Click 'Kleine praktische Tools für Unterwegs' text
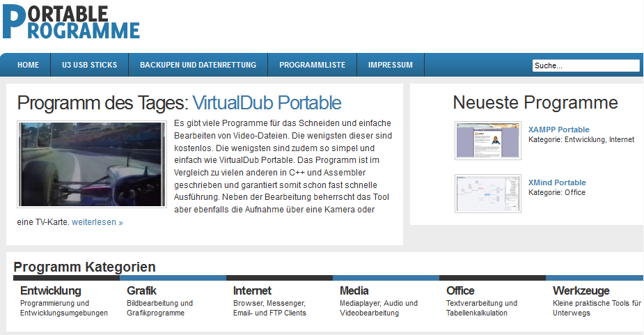The height and width of the screenshot is (335, 644). click(x=597, y=308)
